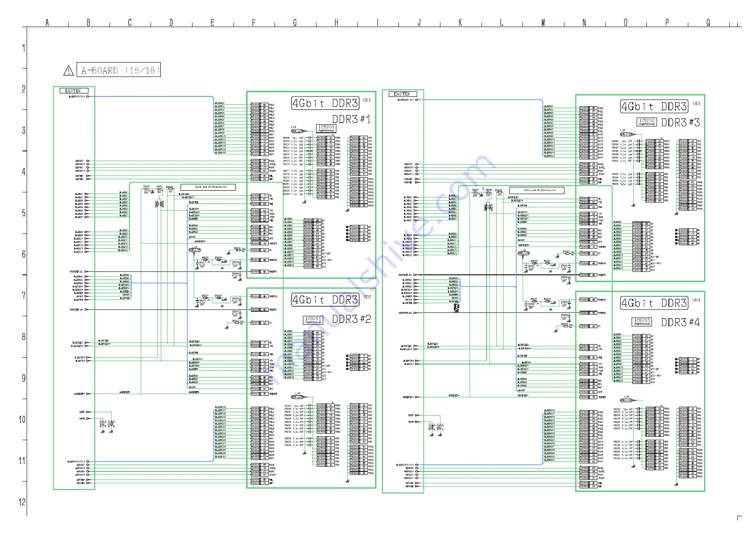Image resolution: width=756 pixels, height=534 pixels.
Task: Click column letter A on the top ruler
Action: tap(47, 22)
